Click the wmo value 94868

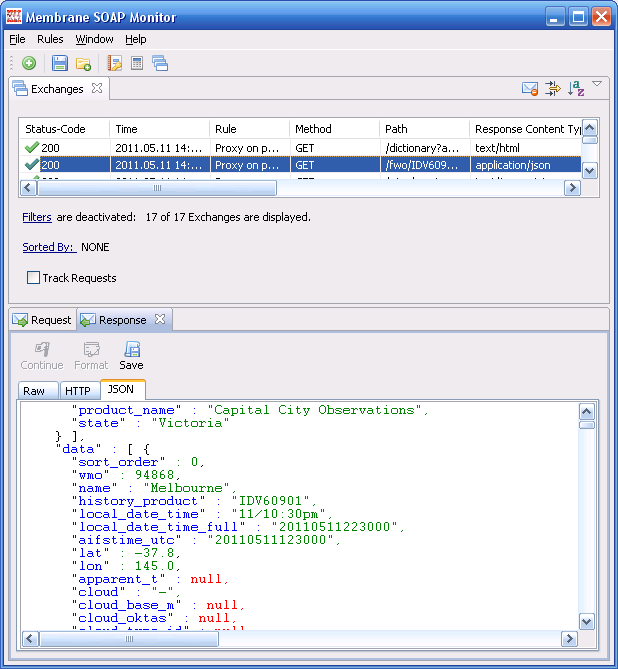pos(154,475)
